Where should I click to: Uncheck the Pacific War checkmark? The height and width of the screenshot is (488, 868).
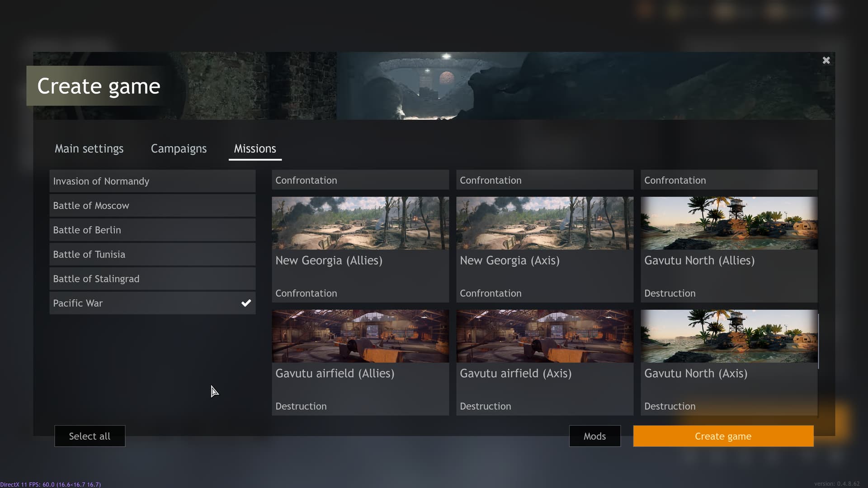[x=246, y=303]
